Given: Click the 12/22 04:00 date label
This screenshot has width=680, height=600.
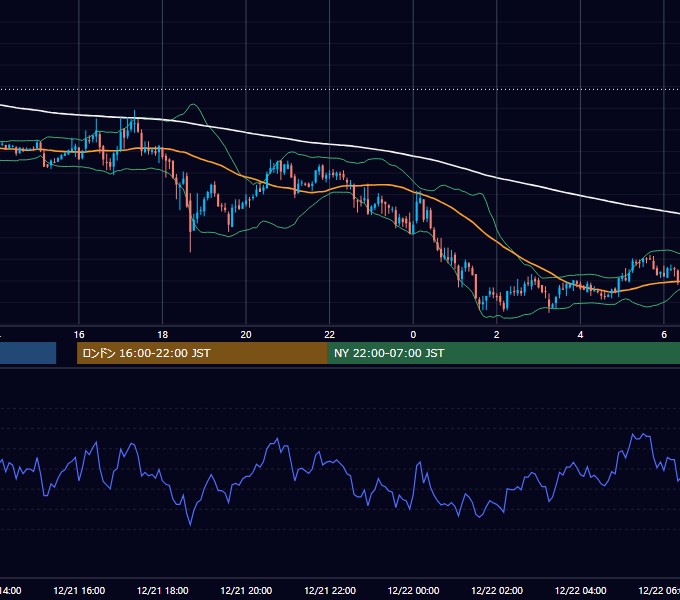Looking at the screenshot, I should [581, 590].
